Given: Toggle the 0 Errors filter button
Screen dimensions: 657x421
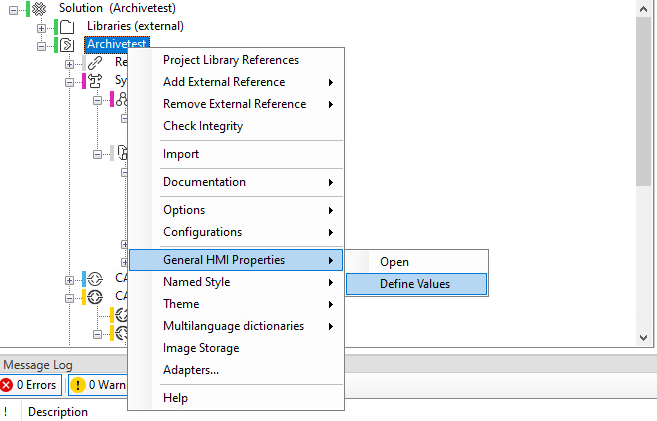Looking at the screenshot, I should point(31,385).
